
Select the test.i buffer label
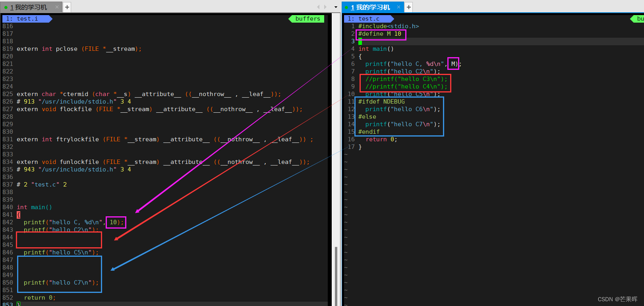click(27, 19)
